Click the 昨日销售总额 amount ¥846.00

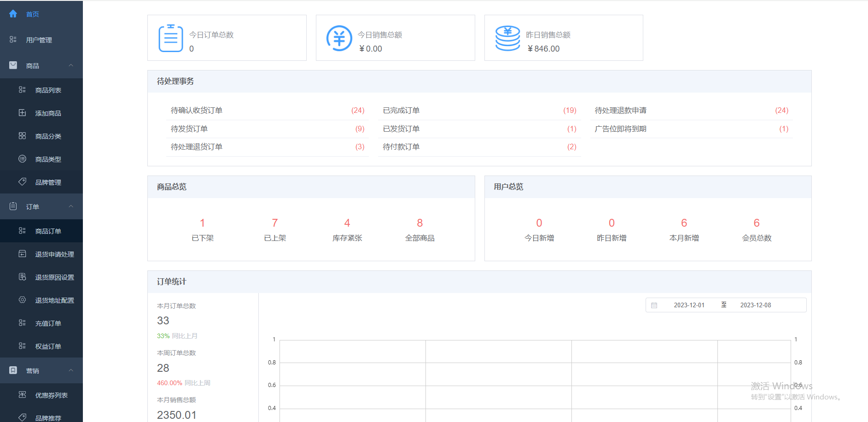(x=543, y=49)
